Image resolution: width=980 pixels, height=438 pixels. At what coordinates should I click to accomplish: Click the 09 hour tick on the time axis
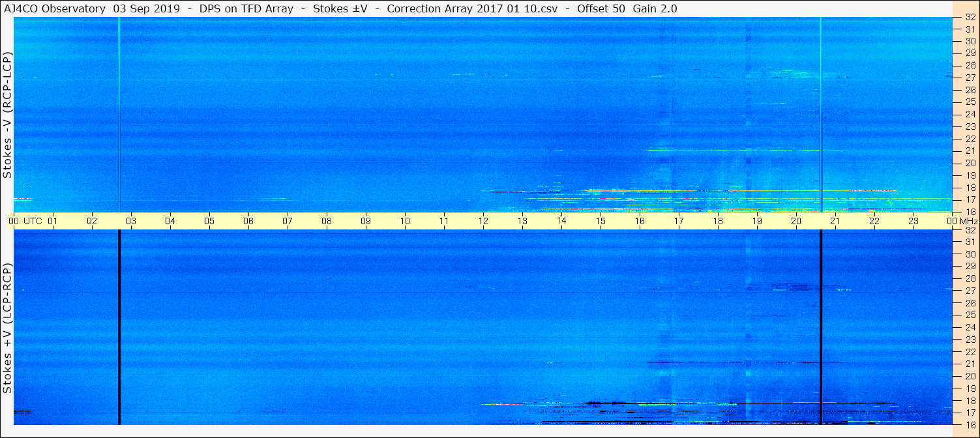click(366, 221)
